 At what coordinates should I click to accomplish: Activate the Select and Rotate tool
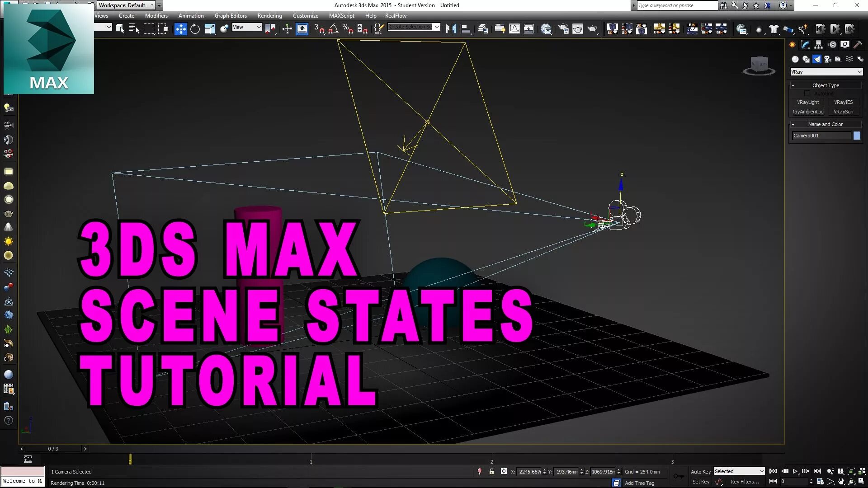195,29
